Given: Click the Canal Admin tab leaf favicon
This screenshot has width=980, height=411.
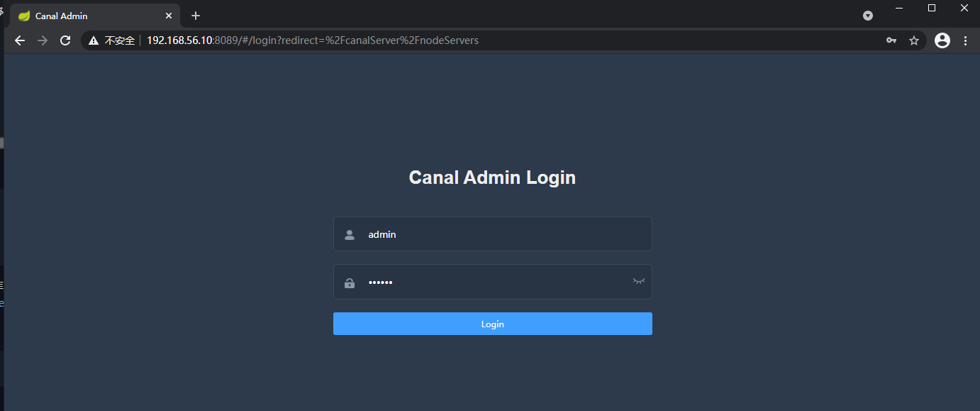Looking at the screenshot, I should pyautogui.click(x=24, y=16).
